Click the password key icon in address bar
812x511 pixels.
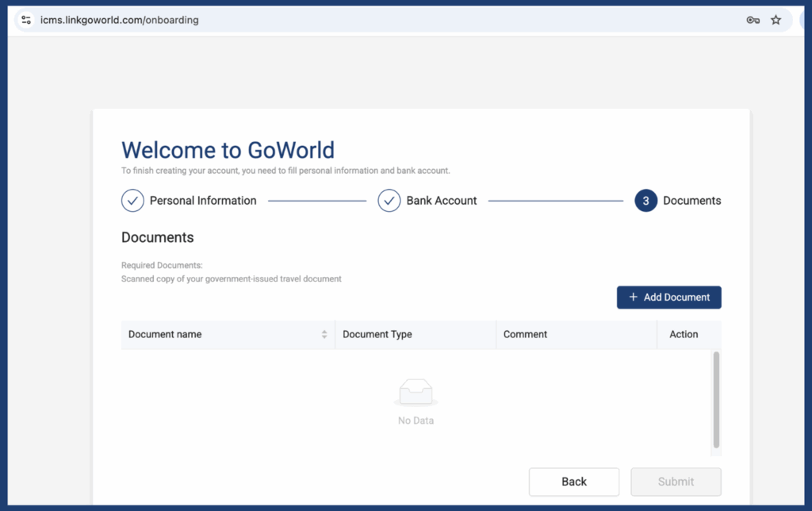pos(753,20)
